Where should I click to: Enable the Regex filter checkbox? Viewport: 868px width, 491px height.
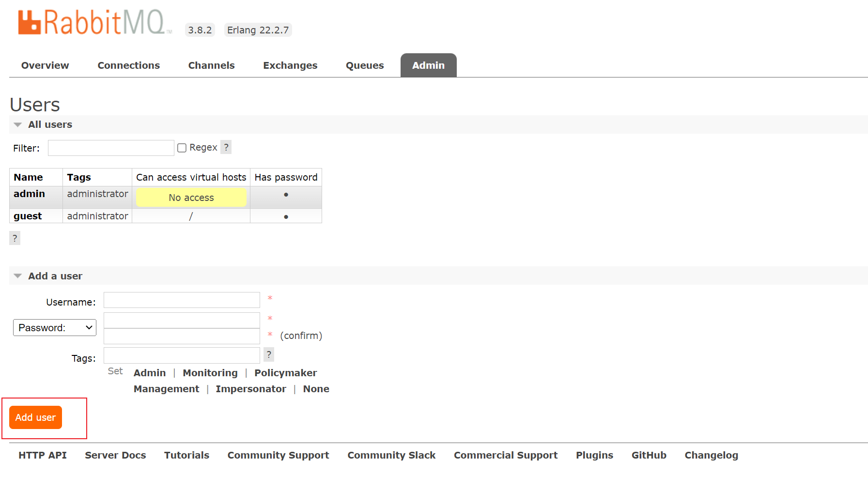(182, 148)
